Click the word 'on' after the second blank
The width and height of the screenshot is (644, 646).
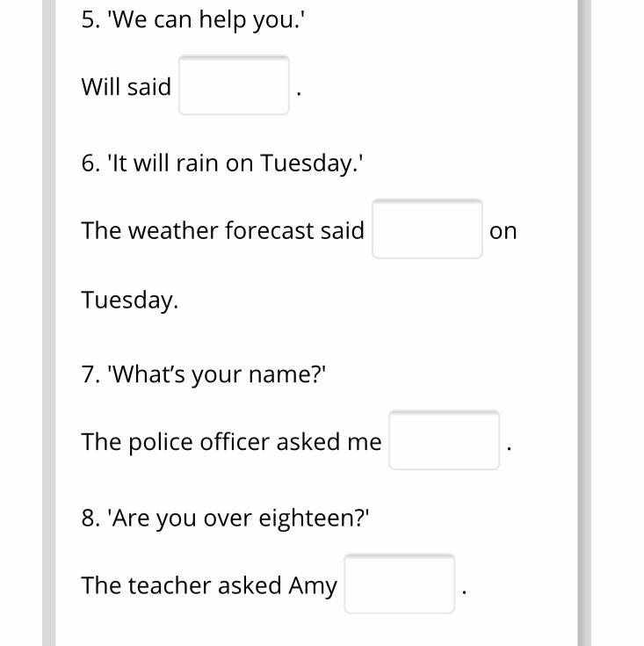[503, 231]
